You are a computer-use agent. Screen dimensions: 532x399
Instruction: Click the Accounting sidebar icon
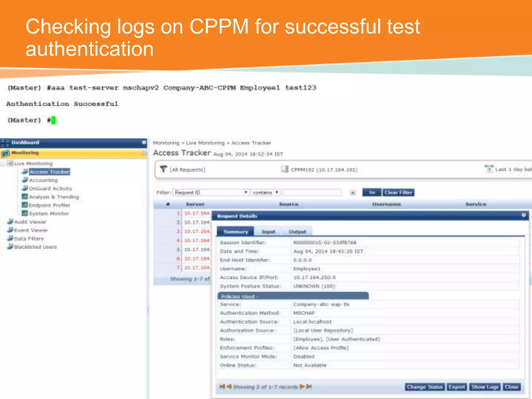[25, 180]
